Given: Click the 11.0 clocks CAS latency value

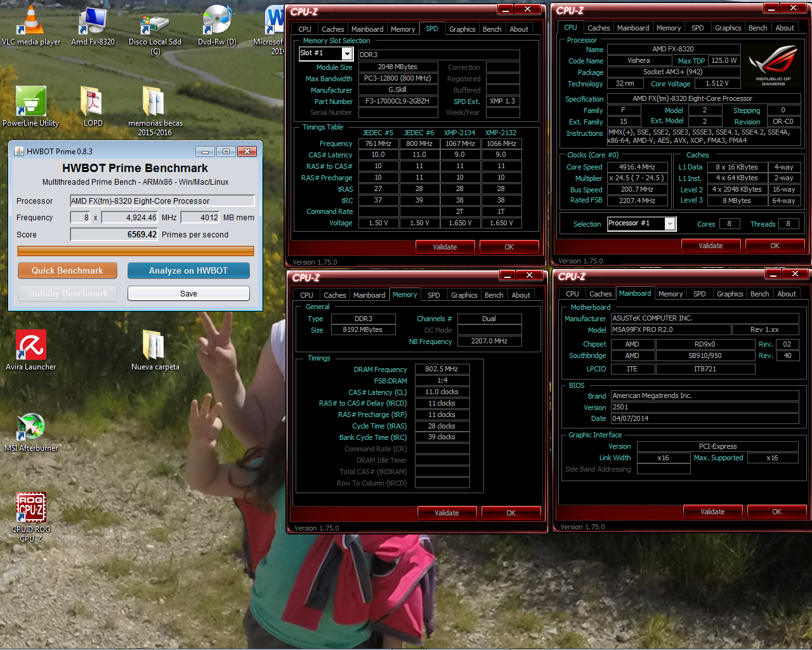Looking at the screenshot, I should pos(442,392).
